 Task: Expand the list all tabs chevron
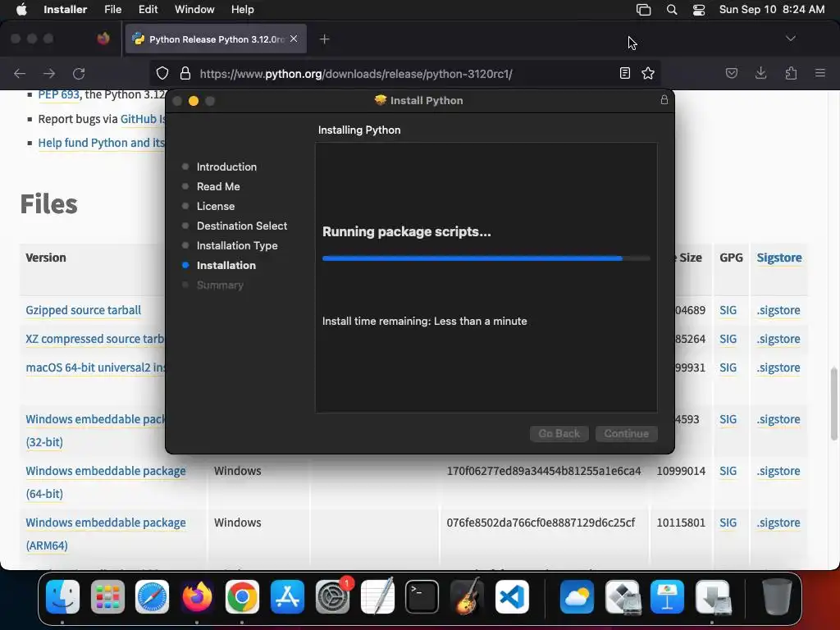pos(790,39)
